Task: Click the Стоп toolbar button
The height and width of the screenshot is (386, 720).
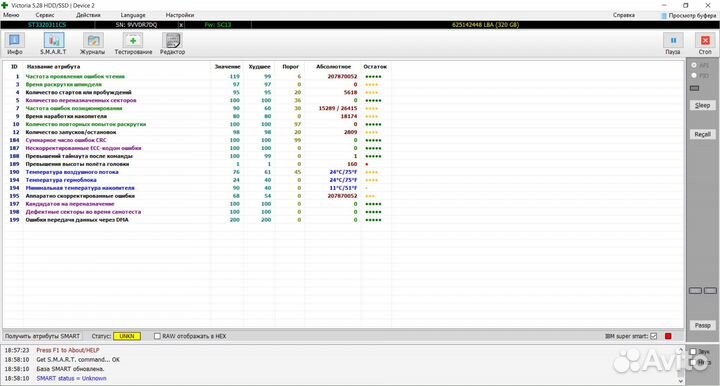Action: click(705, 44)
